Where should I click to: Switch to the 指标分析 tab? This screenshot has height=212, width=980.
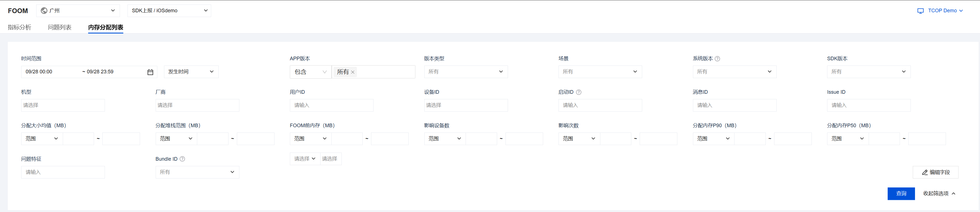(x=20, y=27)
